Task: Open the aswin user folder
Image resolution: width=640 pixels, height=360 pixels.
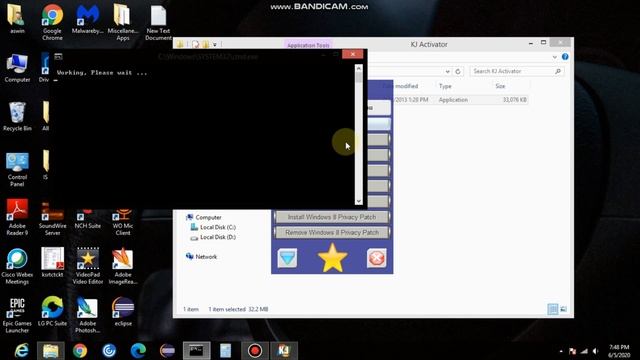Action: pos(17,19)
